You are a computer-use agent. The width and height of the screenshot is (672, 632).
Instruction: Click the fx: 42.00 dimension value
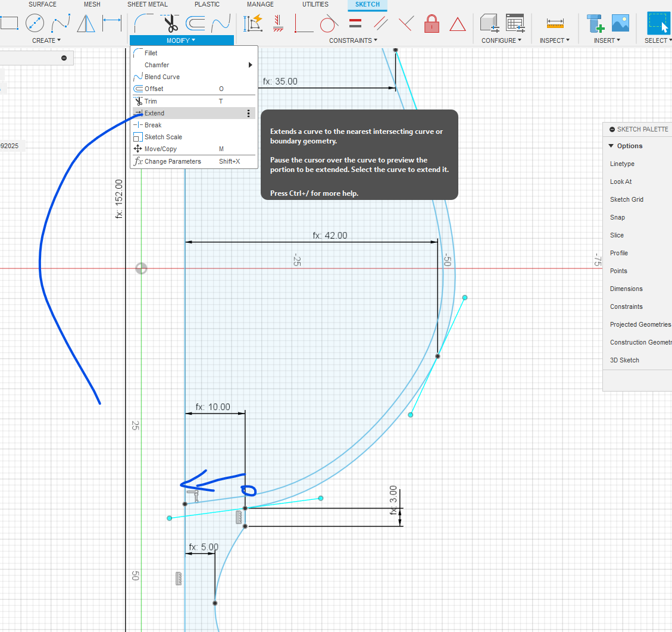coord(330,236)
